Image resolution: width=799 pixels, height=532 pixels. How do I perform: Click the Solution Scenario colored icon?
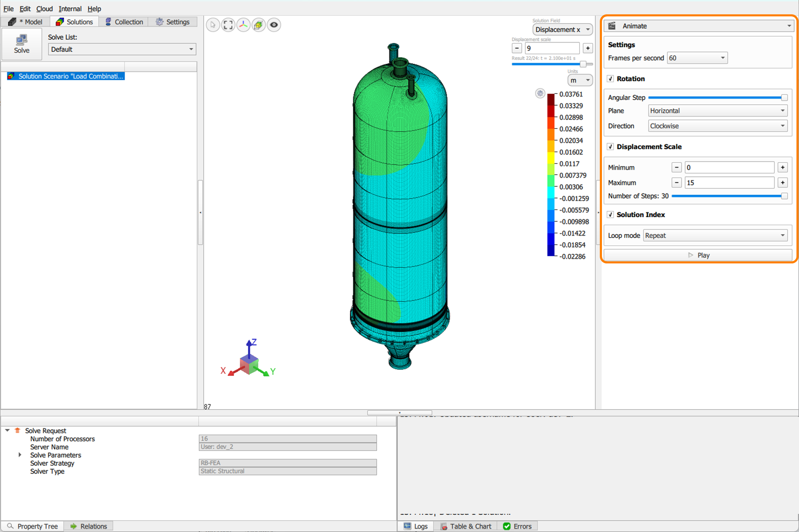pos(11,76)
